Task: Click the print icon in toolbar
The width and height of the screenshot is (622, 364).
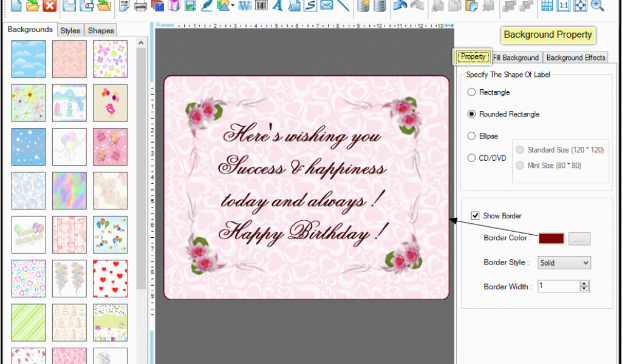Action: [141, 5]
